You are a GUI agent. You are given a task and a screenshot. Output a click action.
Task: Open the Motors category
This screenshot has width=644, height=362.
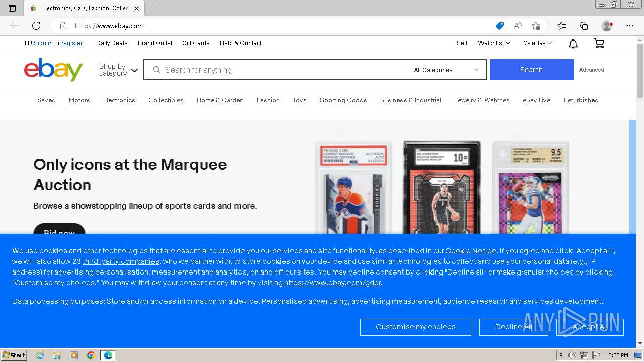[x=79, y=100]
